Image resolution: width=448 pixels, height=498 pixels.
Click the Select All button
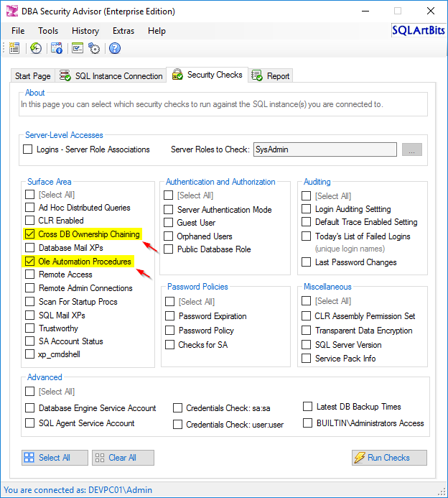55,458
